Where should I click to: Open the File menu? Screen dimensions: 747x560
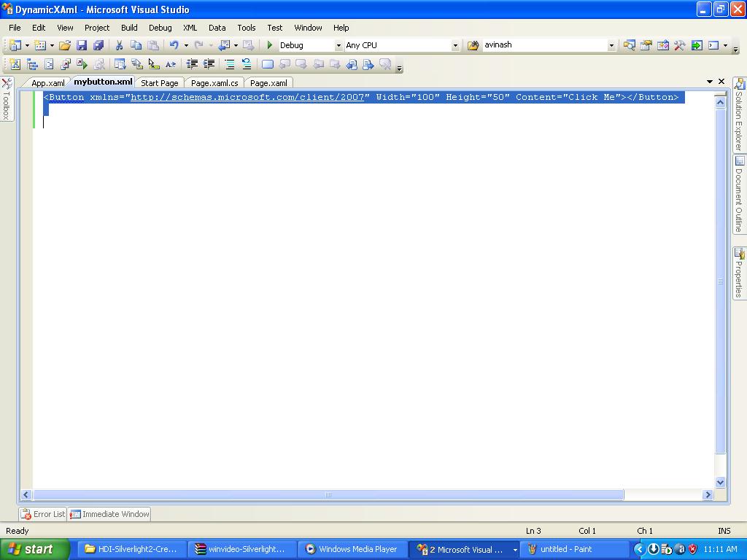tap(15, 28)
